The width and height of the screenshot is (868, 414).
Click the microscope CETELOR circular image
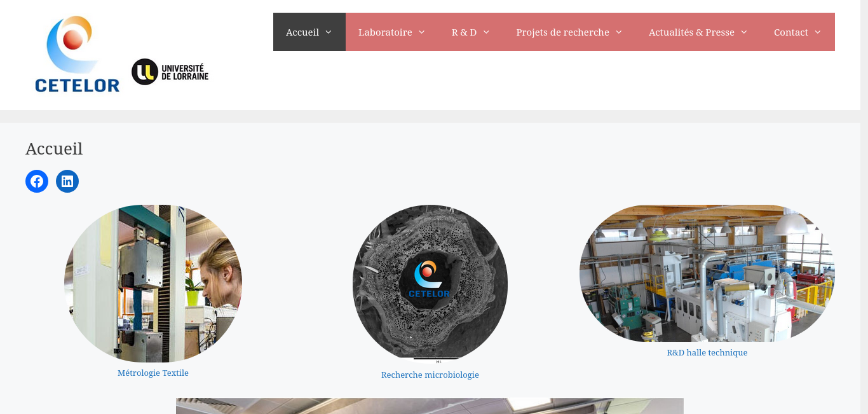click(x=430, y=283)
